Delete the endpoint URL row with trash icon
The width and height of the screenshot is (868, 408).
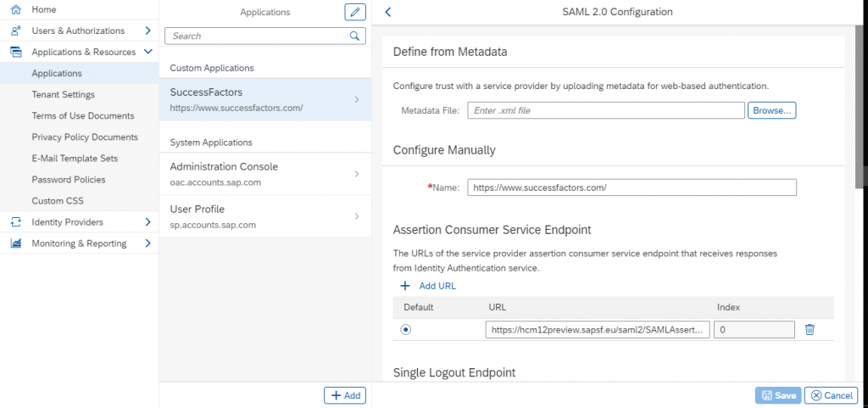point(810,330)
